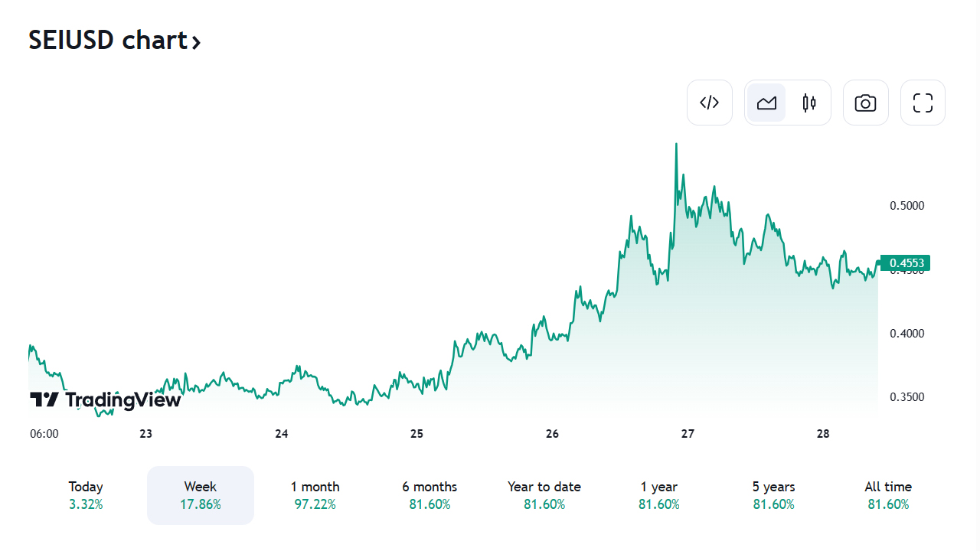The width and height of the screenshot is (980, 551).
Task: Click the 0.4553 current price label
Action: tap(906, 263)
